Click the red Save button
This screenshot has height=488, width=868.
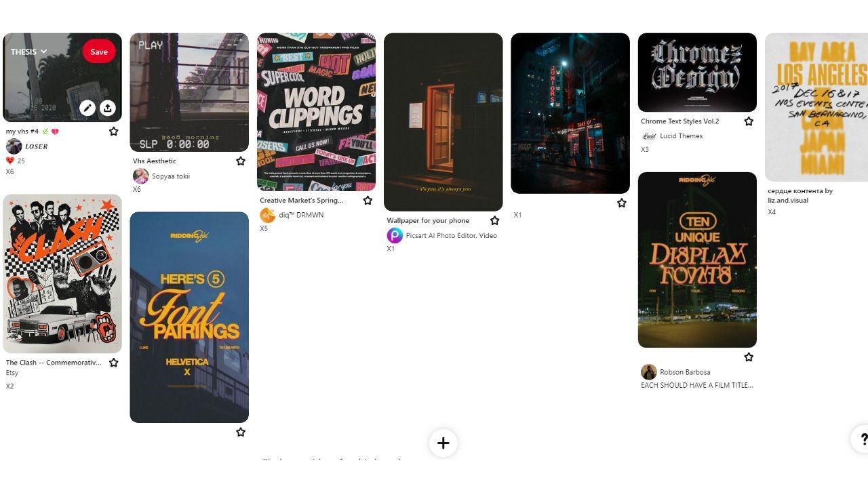click(99, 52)
